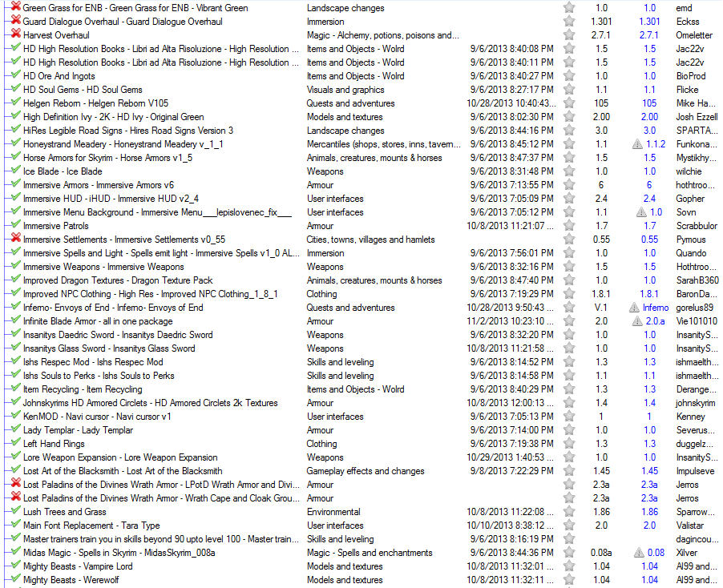723x588 pixels.
Task: Click category Magic - Spells and enchantments
Action: click(x=370, y=553)
